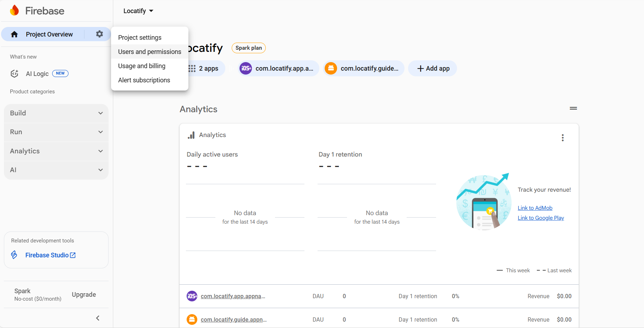Click the Daily active users heading
This screenshot has height=328, width=644.
pos(212,154)
